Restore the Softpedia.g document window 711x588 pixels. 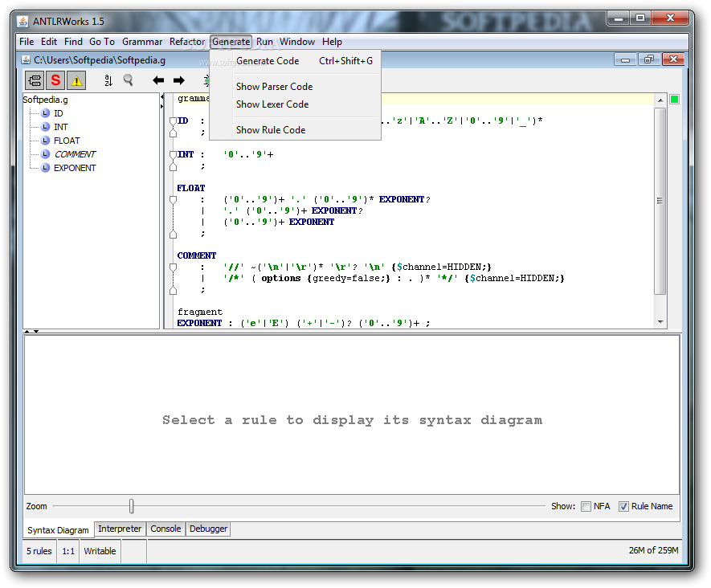[x=649, y=59]
